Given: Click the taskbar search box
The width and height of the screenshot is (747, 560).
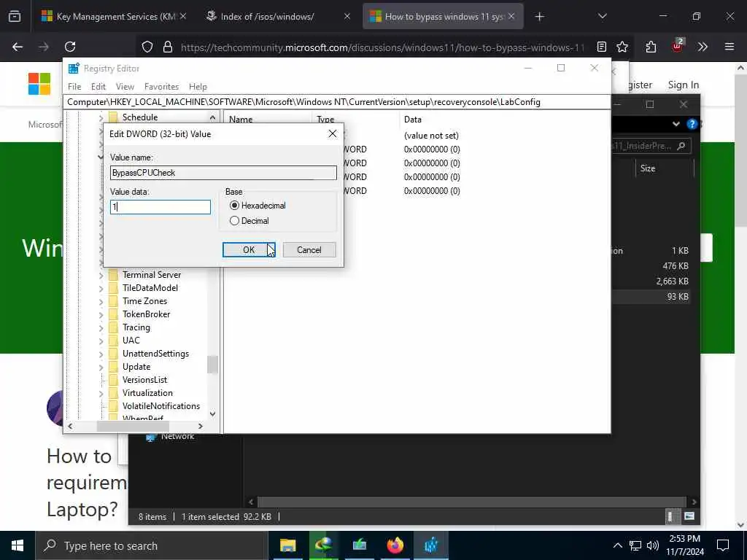Looking at the screenshot, I should tap(152, 545).
